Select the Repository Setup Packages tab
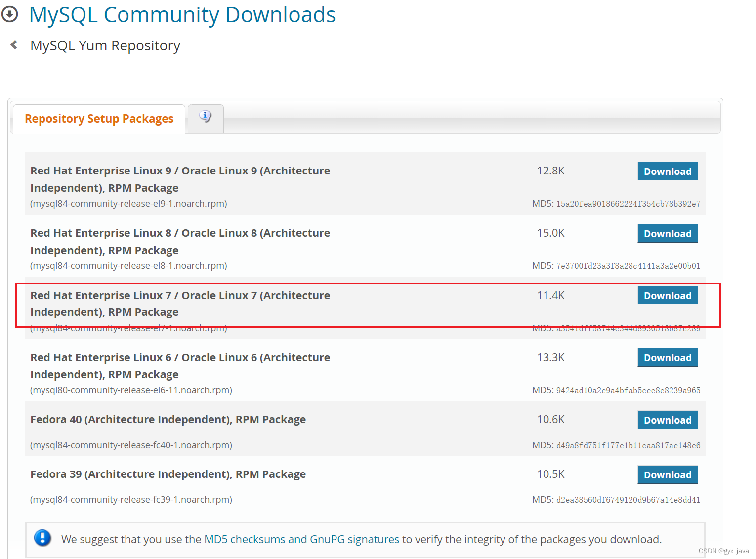This screenshot has width=756, height=559. (x=99, y=119)
